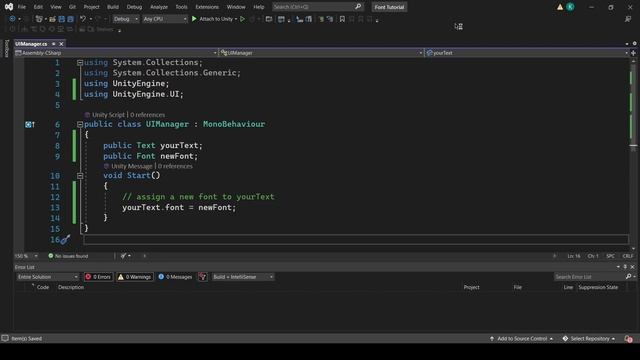Click the Visual Studio logo icon

9,7
